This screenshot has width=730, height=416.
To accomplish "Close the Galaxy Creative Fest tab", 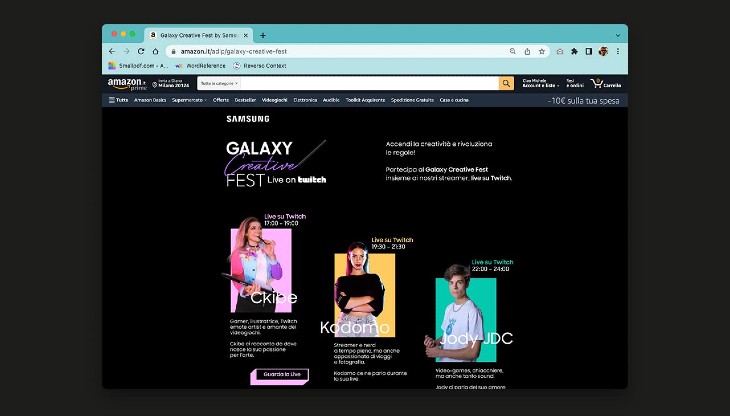I will (x=246, y=35).
